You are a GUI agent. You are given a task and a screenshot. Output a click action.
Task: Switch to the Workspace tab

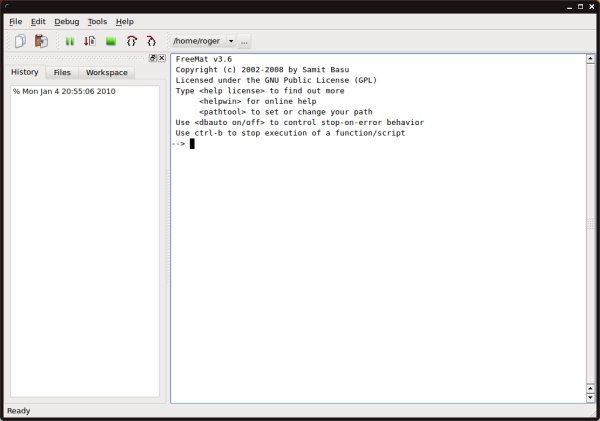(106, 73)
